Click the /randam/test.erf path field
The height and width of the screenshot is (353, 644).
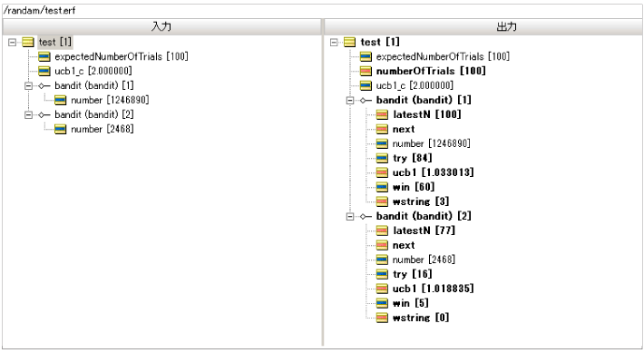pos(322,11)
